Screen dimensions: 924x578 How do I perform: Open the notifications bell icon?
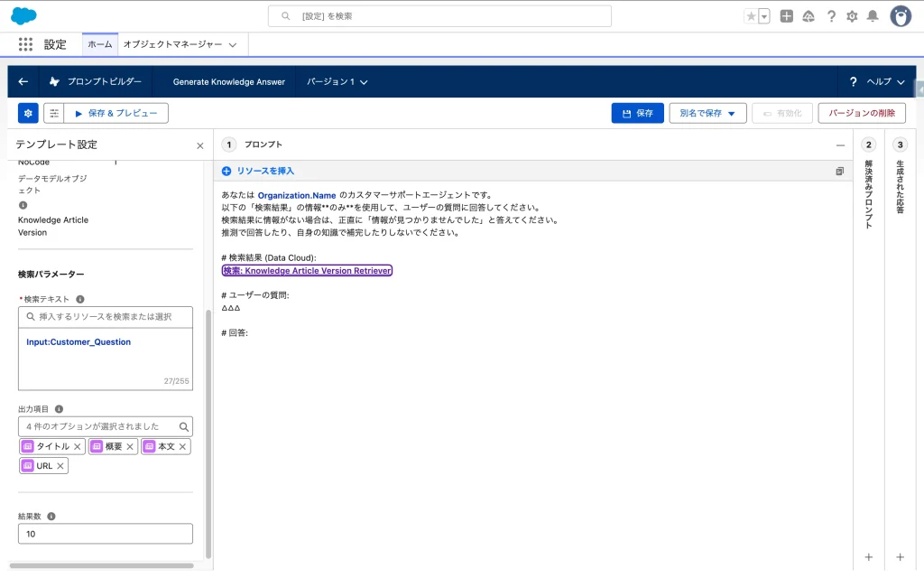(873, 16)
